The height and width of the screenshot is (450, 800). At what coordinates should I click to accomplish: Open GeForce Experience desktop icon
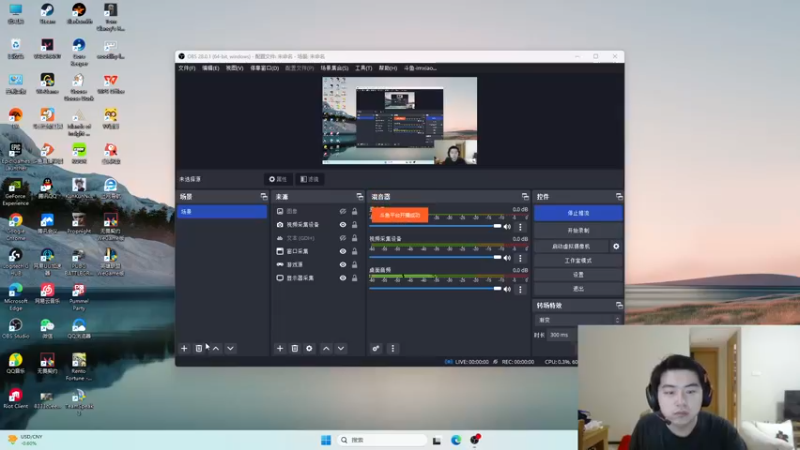tap(15, 192)
